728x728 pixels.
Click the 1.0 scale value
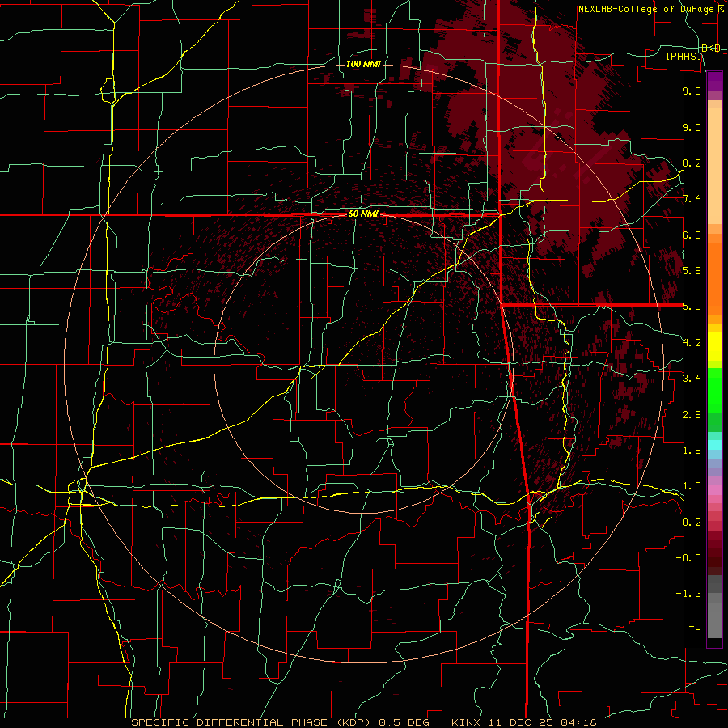coord(692,486)
